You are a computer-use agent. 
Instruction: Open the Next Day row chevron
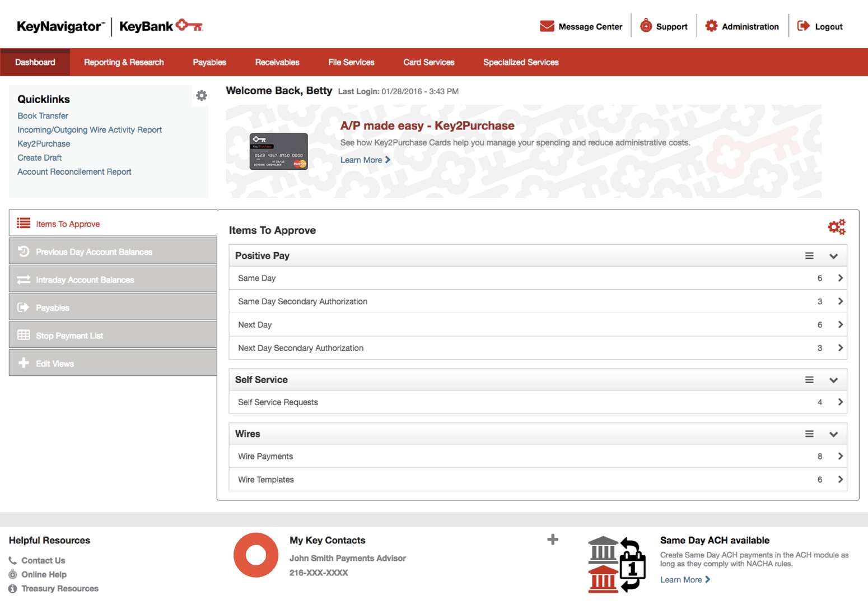pyautogui.click(x=840, y=324)
